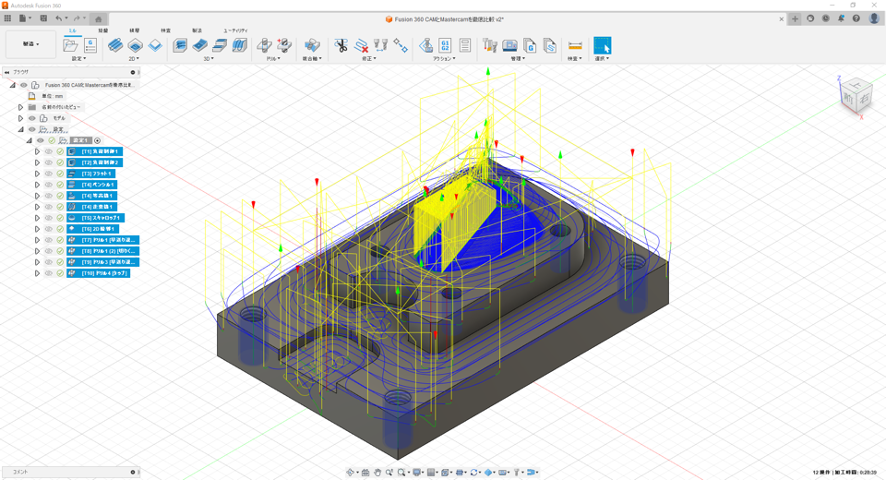Click the Redo arrow icon
This screenshot has width=887, height=481.
pyautogui.click(x=76, y=19)
